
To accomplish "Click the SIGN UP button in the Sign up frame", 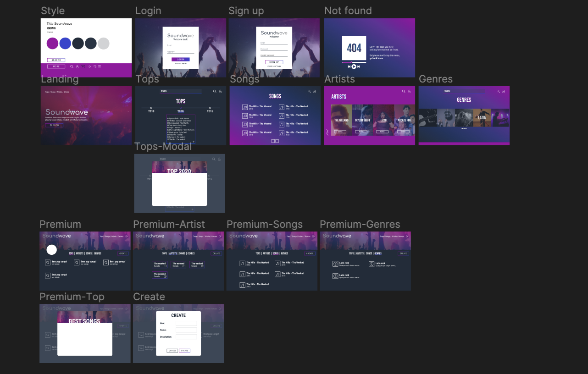I will click(274, 62).
